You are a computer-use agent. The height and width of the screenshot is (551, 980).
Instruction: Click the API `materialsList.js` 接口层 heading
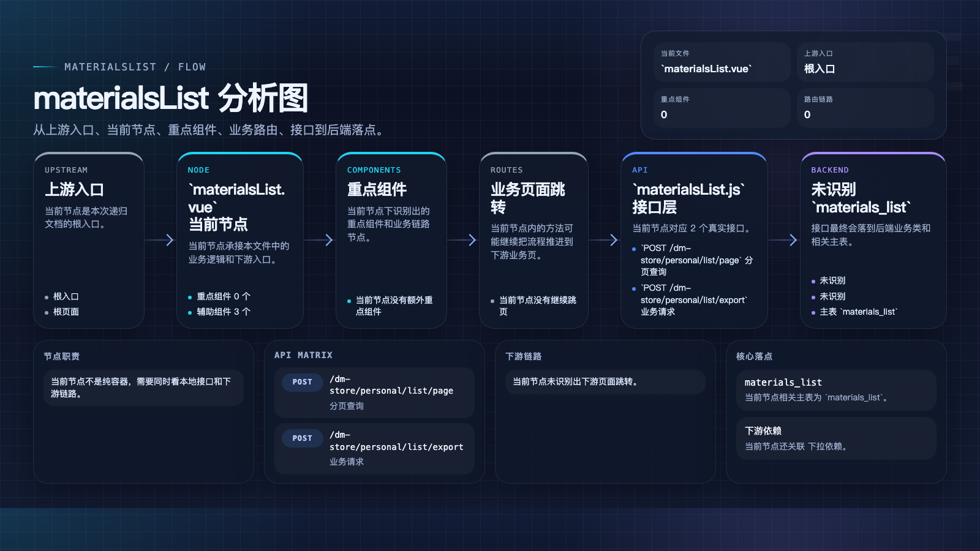click(688, 198)
